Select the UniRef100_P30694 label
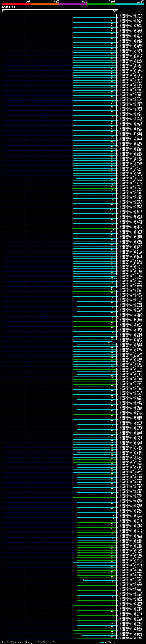 [131, 50]
